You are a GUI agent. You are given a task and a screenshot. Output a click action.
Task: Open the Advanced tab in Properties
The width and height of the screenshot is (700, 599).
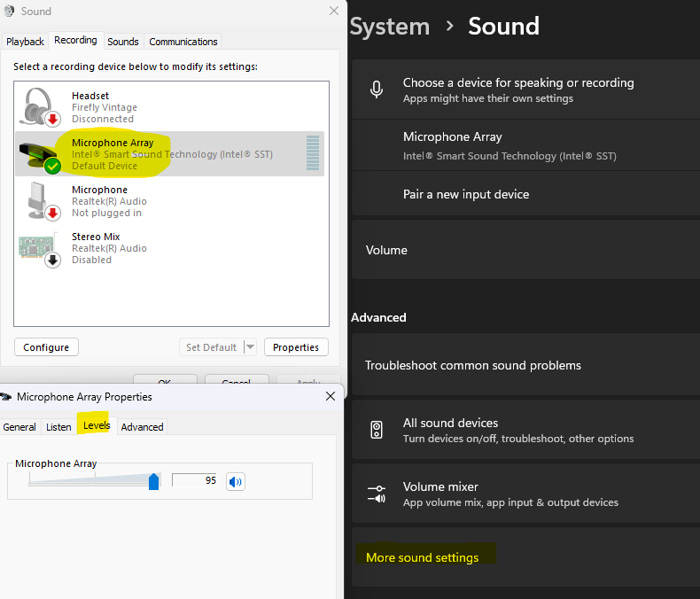pos(142,427)
